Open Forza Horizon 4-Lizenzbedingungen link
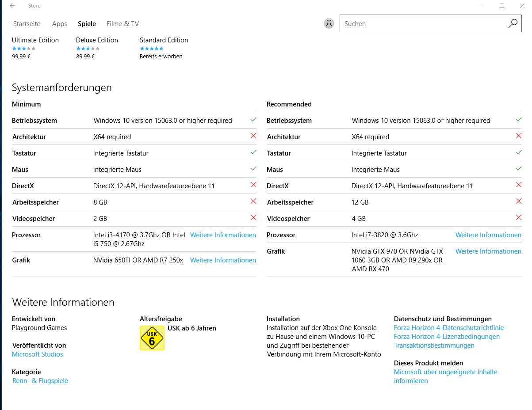532x410 pixels. coord(447,337)
